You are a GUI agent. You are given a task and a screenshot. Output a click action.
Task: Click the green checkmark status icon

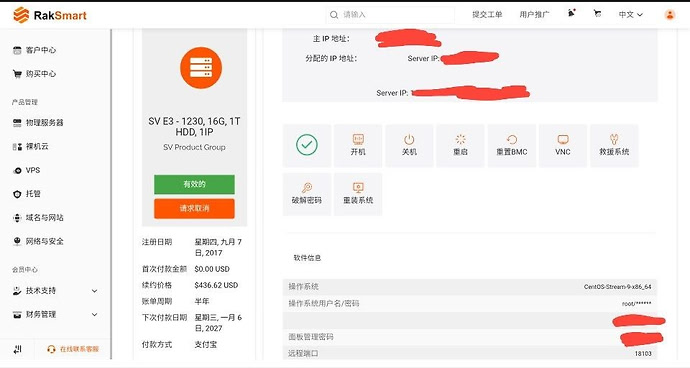tap(307, 145)
